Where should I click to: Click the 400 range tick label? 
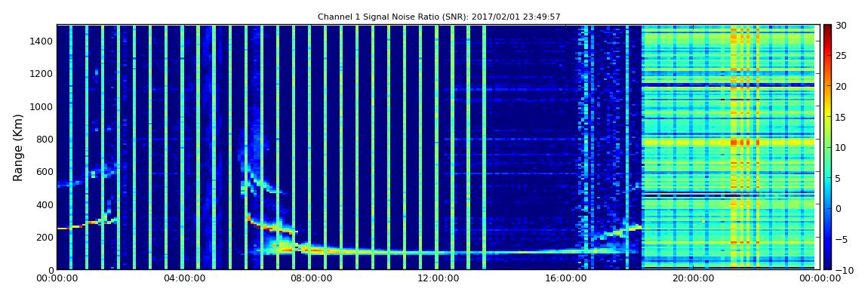pyautogui.click(x=45, y=204)
